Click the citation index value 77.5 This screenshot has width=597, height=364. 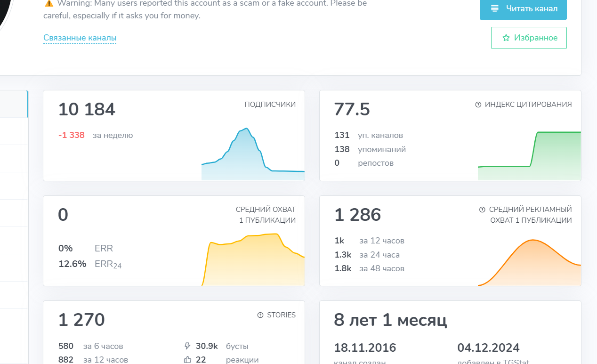click(x=352, y=109)
